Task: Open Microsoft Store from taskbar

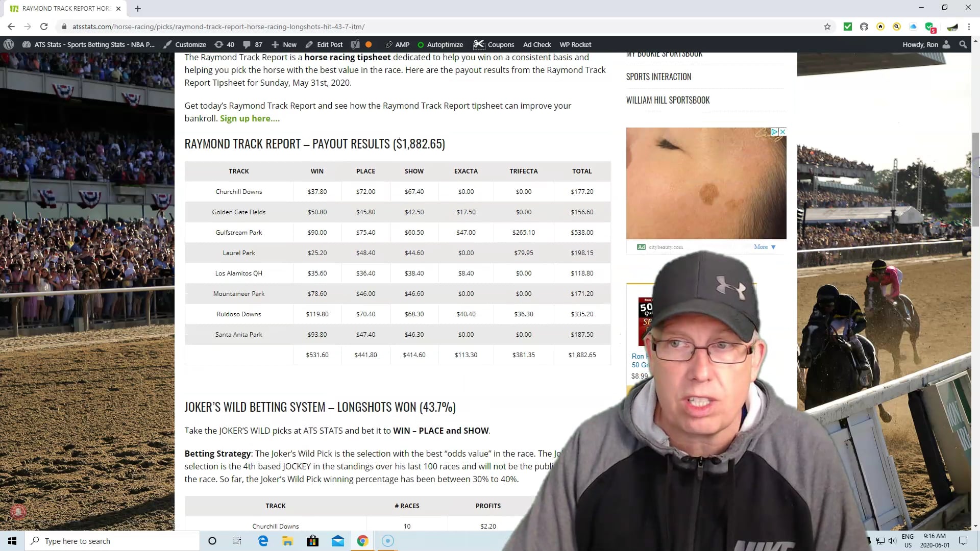Action: [312, 541]
